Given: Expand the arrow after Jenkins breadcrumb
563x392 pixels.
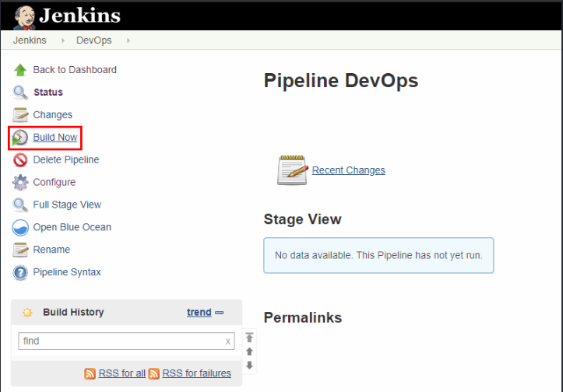Looking at the screenshot, I should pos(63,40).
